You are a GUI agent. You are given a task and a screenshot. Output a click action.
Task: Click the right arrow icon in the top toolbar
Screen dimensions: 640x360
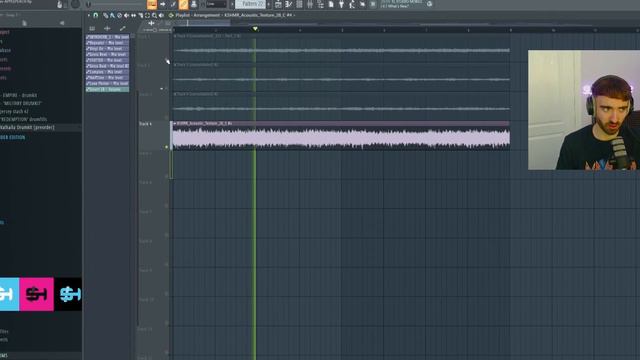pos(162,4)
